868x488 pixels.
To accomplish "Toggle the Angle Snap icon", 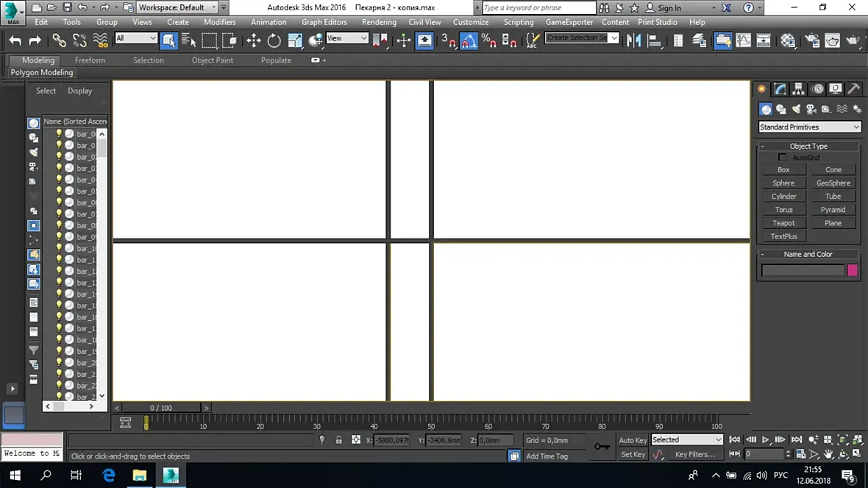I will tap(469, 40).
